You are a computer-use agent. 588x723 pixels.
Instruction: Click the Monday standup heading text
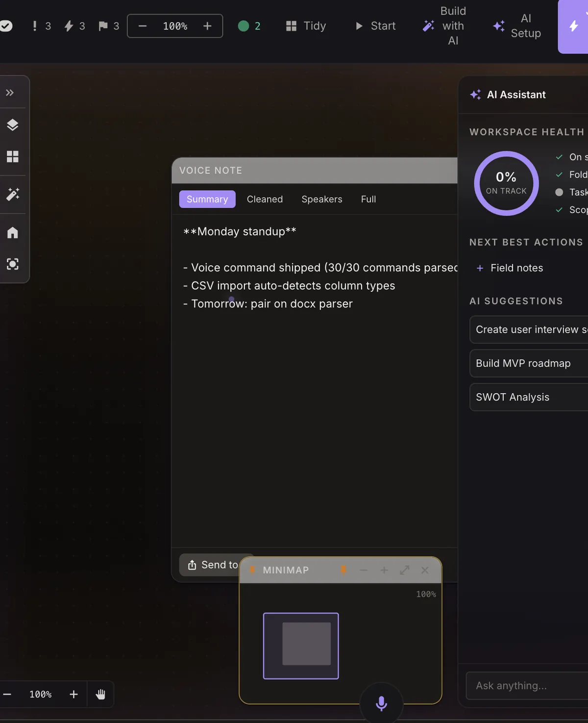click(240, 231)
